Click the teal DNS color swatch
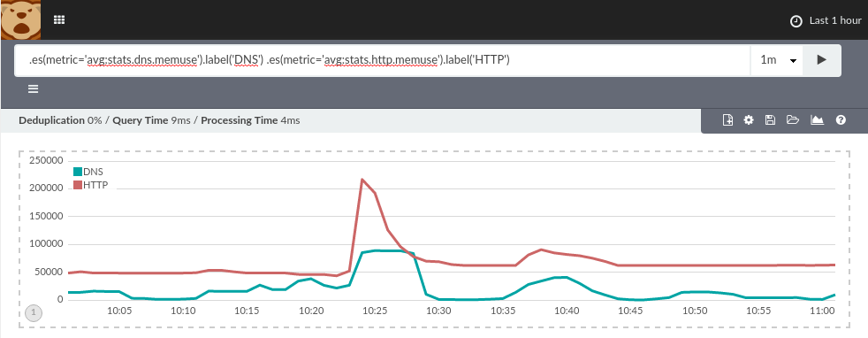 78,172
